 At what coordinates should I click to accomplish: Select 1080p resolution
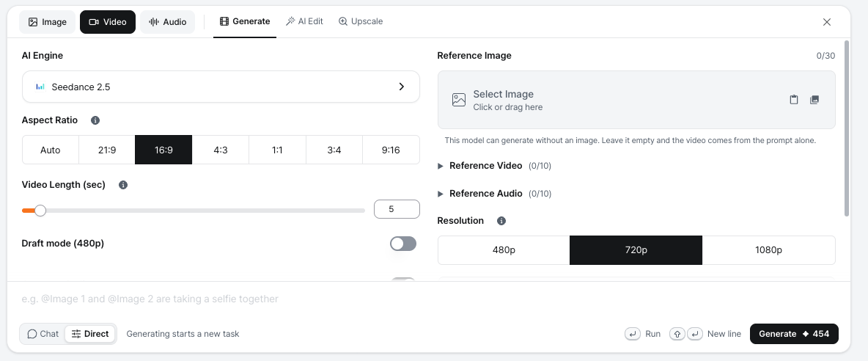pos(768,250)
